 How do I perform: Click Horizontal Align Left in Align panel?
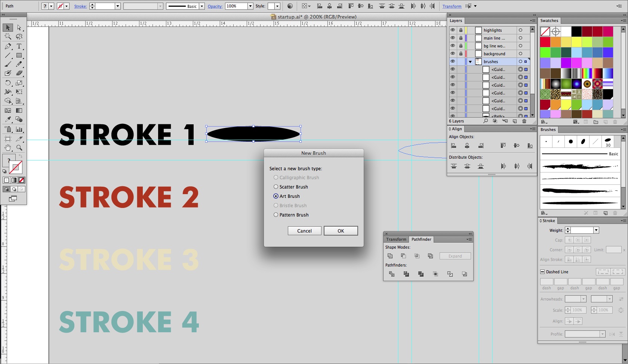(x=454, y=146)
